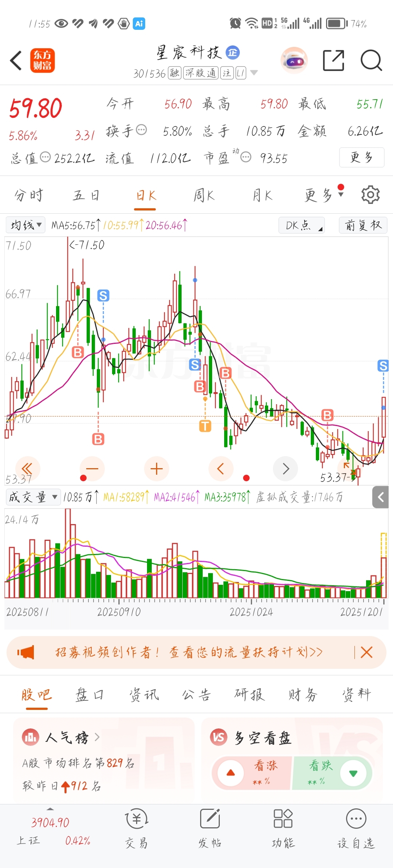Zoom out chart with minus button
The width and height of the screenshot is (393, 868).
click(92, 469)
